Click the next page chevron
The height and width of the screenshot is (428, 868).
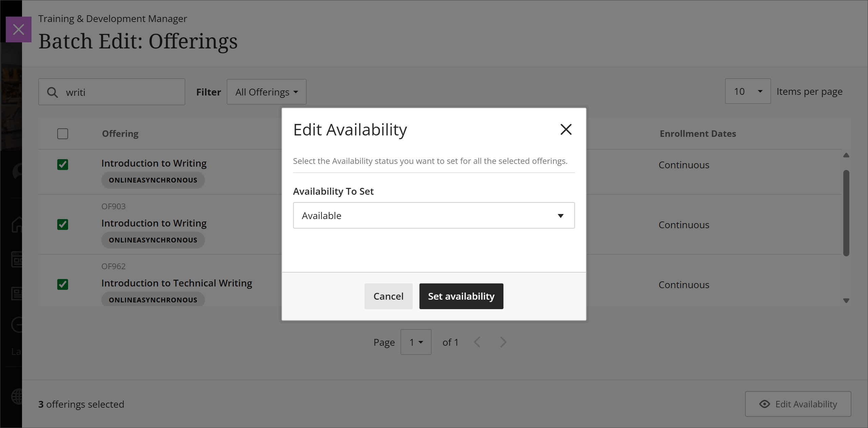tap(503, 342)
